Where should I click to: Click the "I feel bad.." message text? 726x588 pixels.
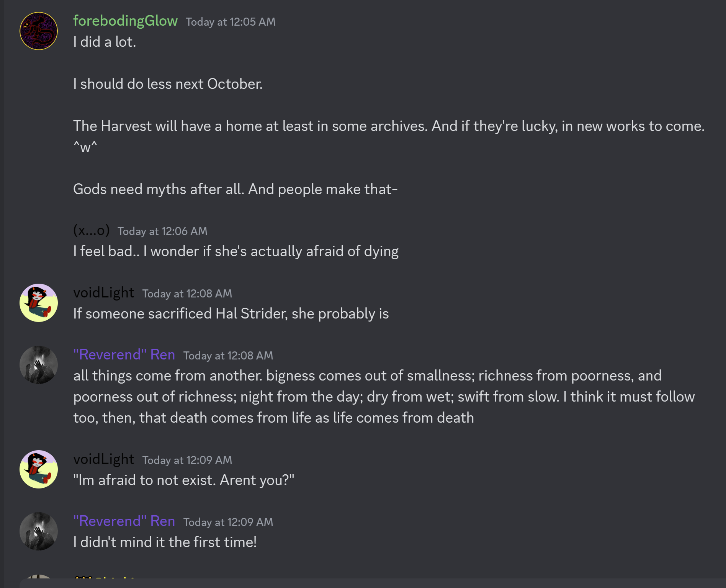(x=235, y=252)
